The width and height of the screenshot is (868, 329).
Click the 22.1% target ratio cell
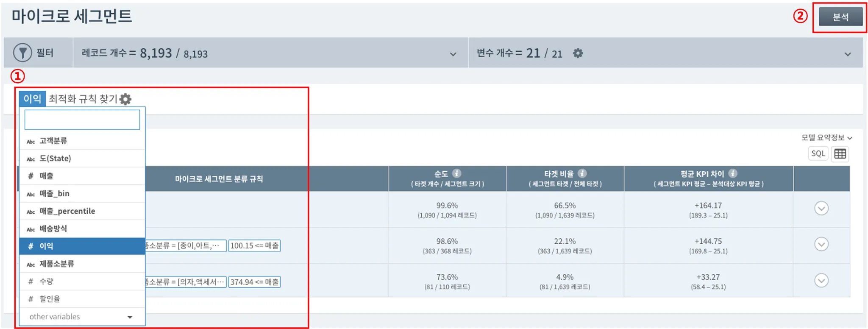(565, 246)
